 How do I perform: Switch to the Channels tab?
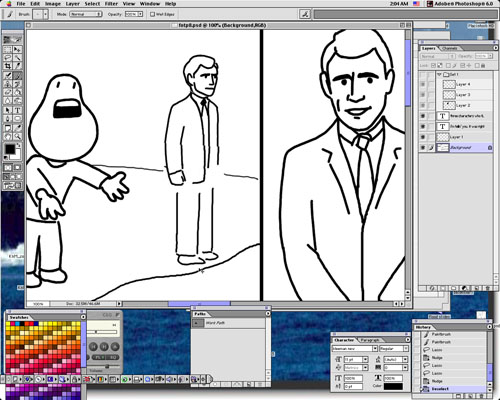coord(450,48)
